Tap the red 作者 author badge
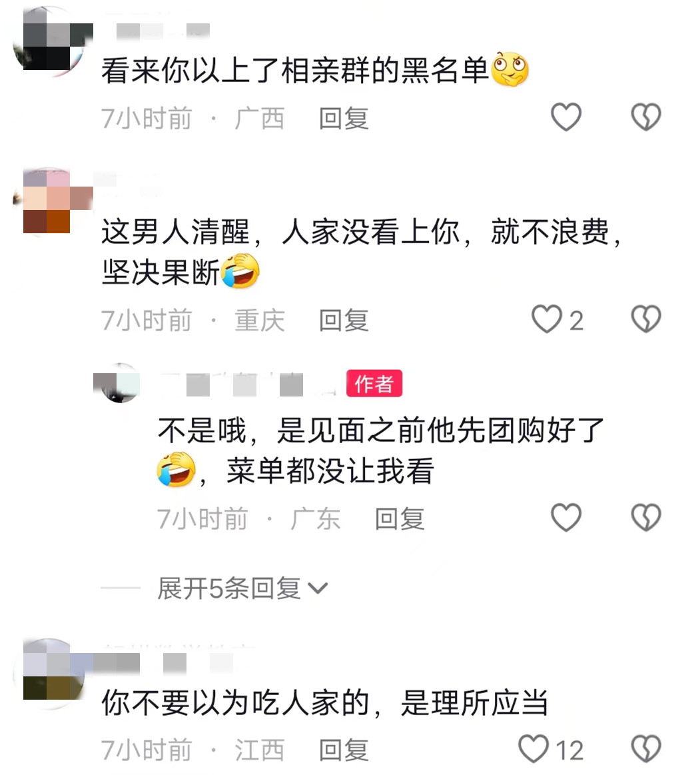 click(374, 384)
